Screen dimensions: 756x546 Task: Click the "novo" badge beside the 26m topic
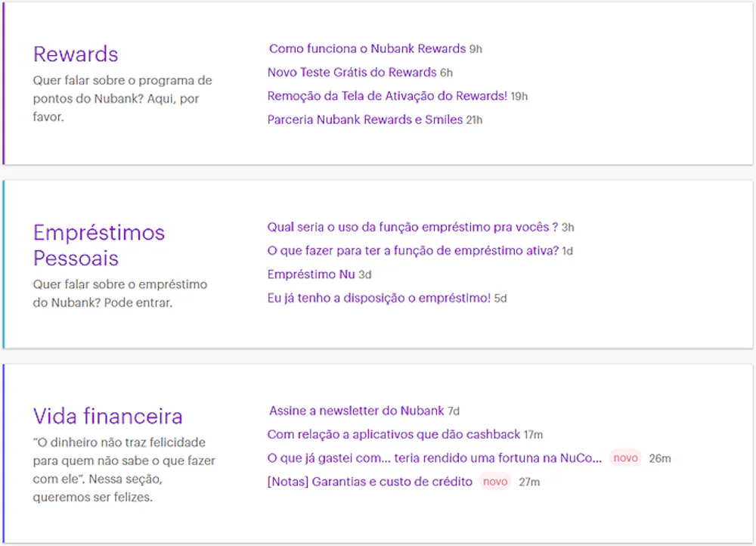coord(625,458)
